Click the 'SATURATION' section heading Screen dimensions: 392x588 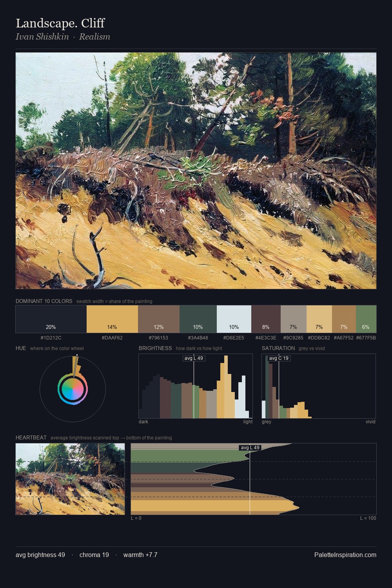point(278,348)
